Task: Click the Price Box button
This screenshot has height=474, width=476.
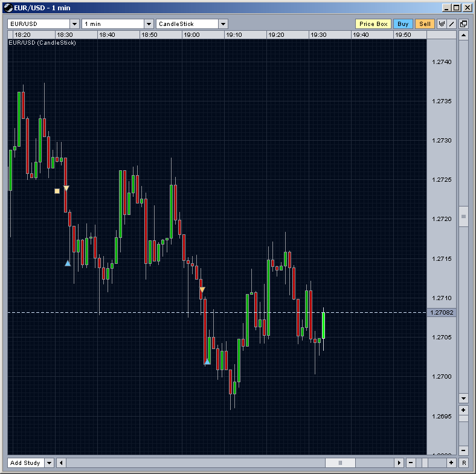Action: 373,24
